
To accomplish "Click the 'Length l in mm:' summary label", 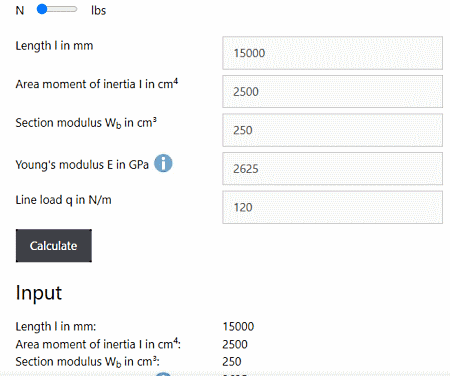I will click(56, 326).
